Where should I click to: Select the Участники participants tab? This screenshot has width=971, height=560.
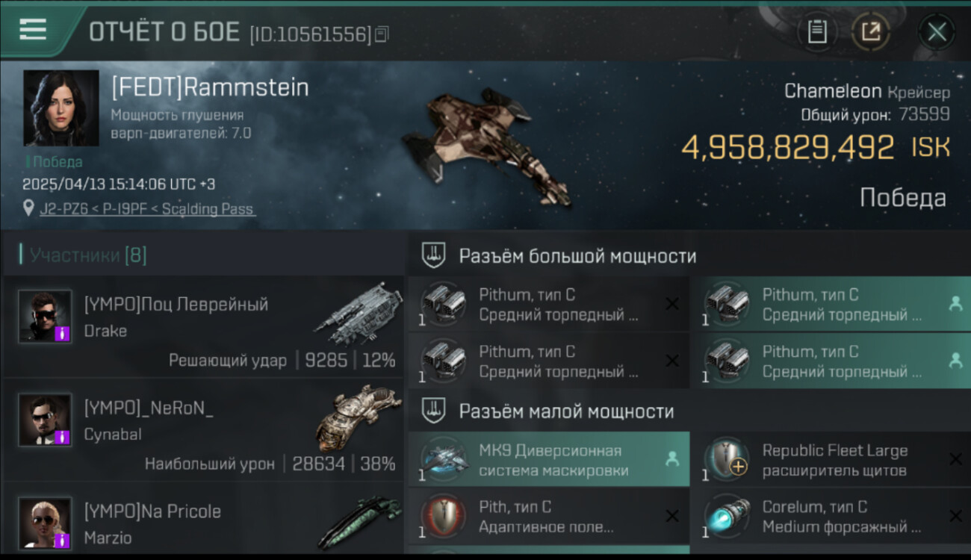pyautogui.click(x=87, y=256)
